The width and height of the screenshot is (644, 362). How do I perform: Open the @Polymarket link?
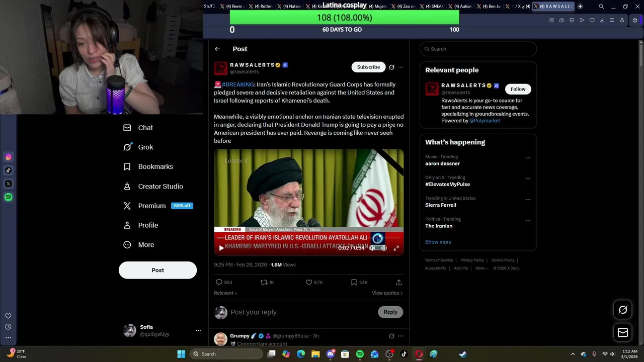[485, 121]
